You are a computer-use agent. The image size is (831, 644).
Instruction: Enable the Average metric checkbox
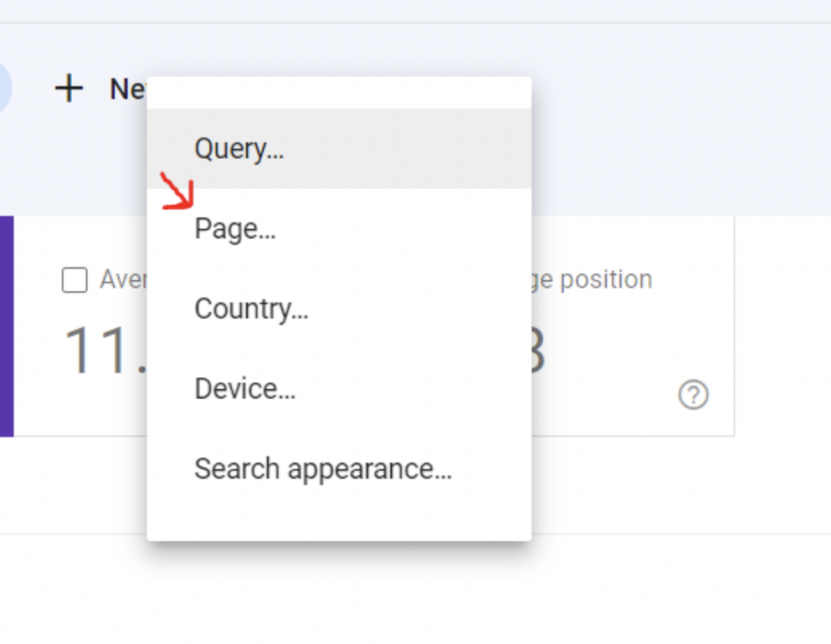tap(74, 279)
